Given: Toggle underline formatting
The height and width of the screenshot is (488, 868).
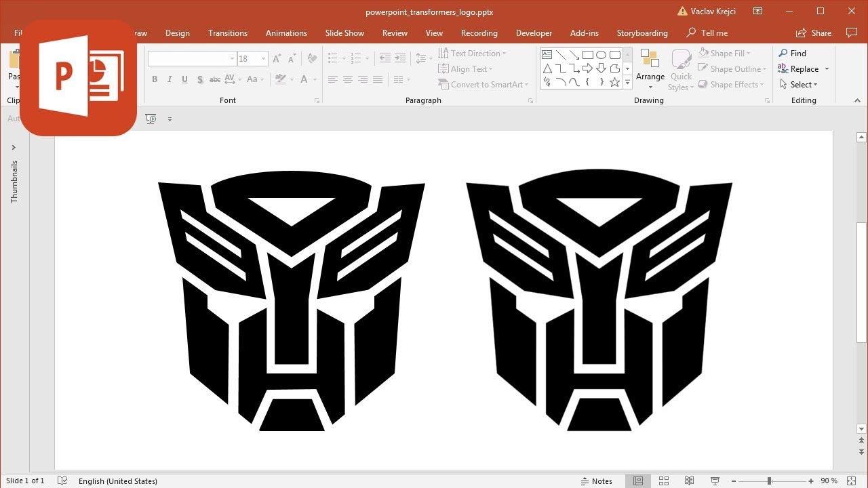Looking at the screenshot, I should click(184, 79).
